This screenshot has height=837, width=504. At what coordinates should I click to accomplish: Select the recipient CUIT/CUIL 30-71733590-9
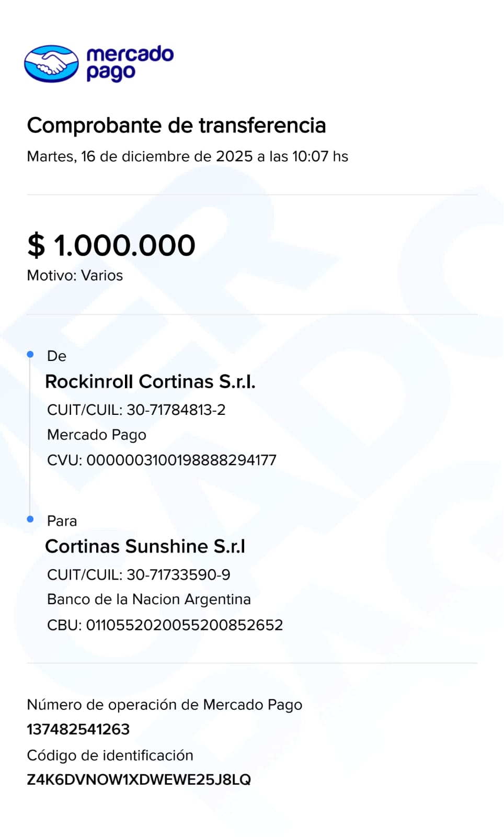click(139, 574)
